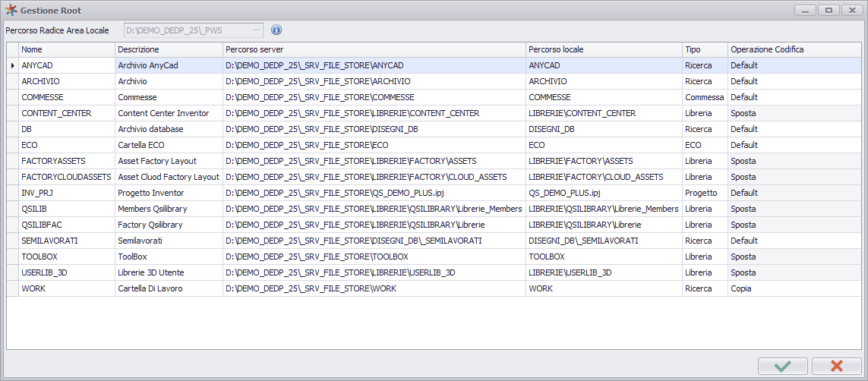Click the Percorso locale column header
This screenshot has height=381, width=868.
[x=604, y=49]
